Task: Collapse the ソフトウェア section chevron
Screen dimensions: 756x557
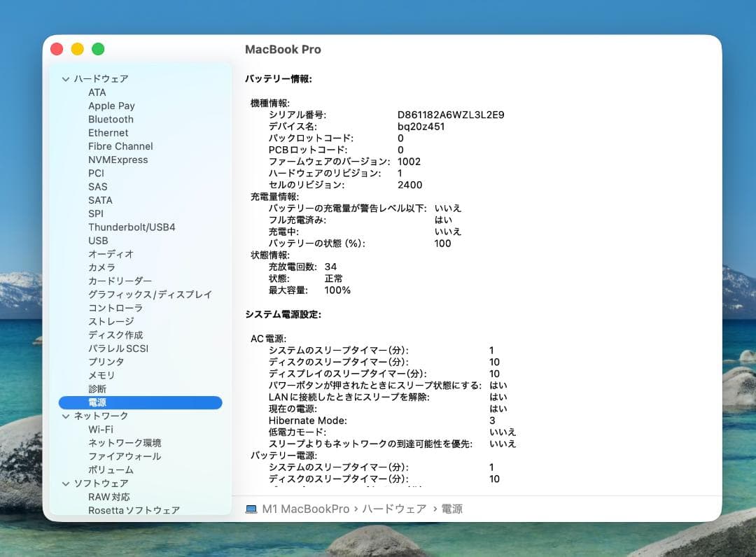Action: pyautogui.click(x=66, y=484)
